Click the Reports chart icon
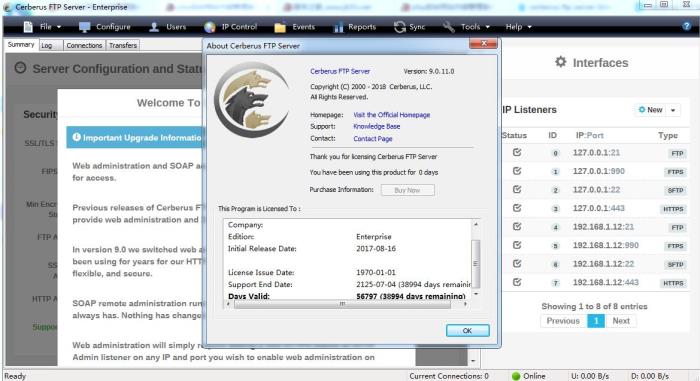 coord(338,27)
